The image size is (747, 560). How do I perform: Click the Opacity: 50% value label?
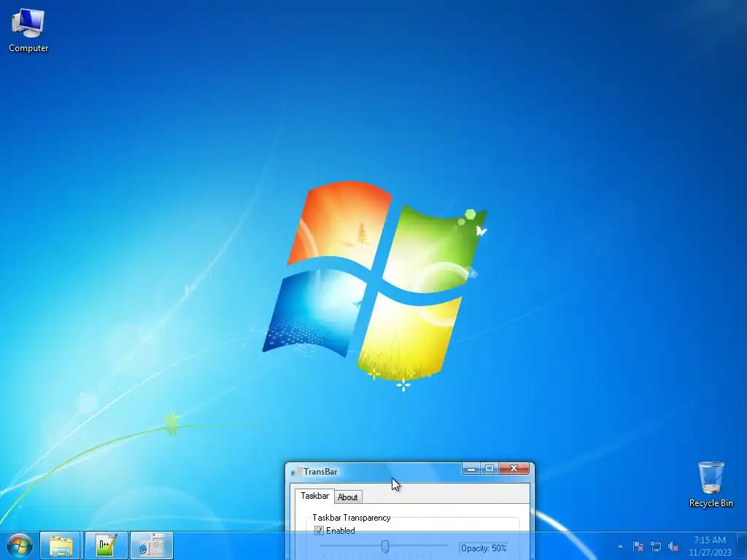484,548
